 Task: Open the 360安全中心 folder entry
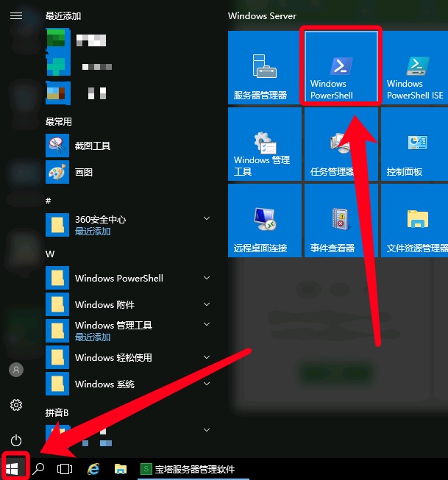pos(129,225)
